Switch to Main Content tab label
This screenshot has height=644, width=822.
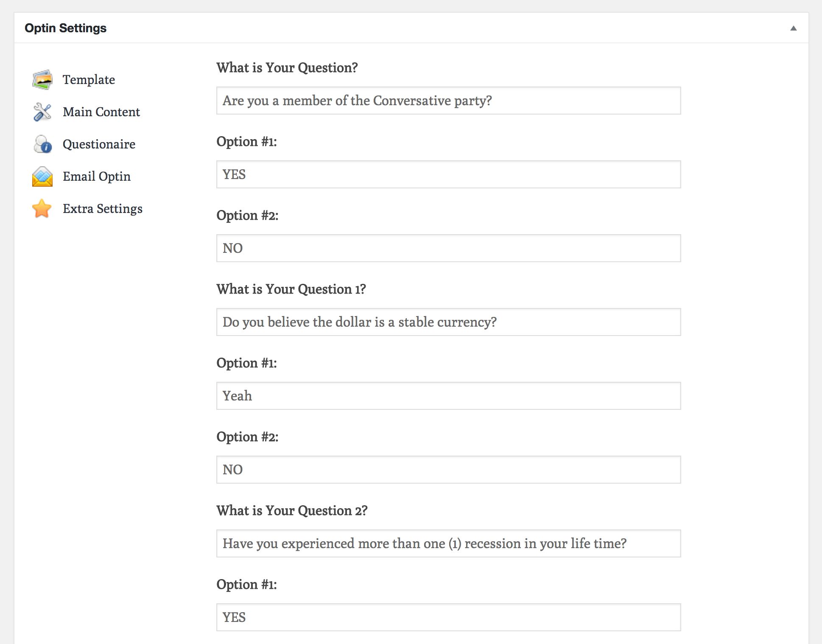point(101,112)
